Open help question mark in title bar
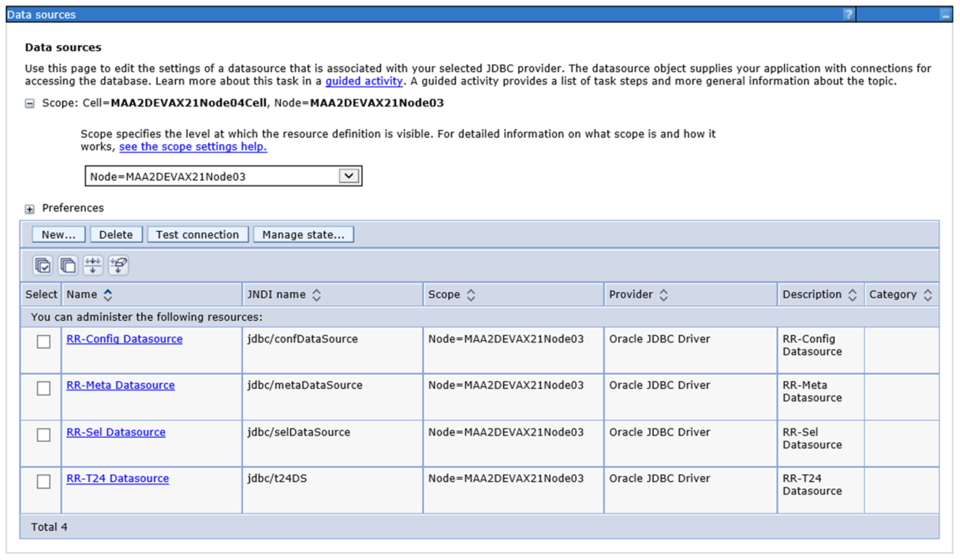960x560 pixels. [x=848, y=14]
